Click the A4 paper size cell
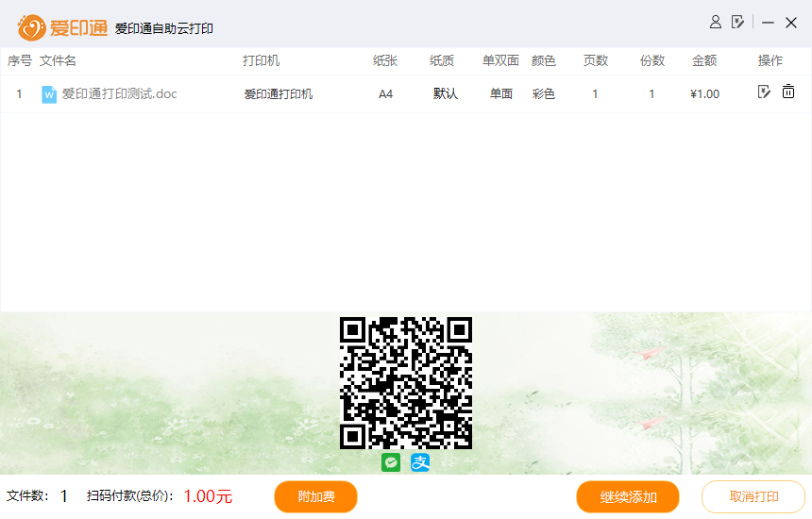 click(386, 94)
